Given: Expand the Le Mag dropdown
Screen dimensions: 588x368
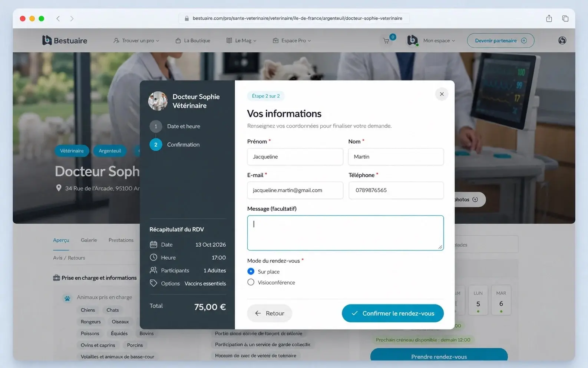Looking at the screenshot, I should click(x=241, y=40).
